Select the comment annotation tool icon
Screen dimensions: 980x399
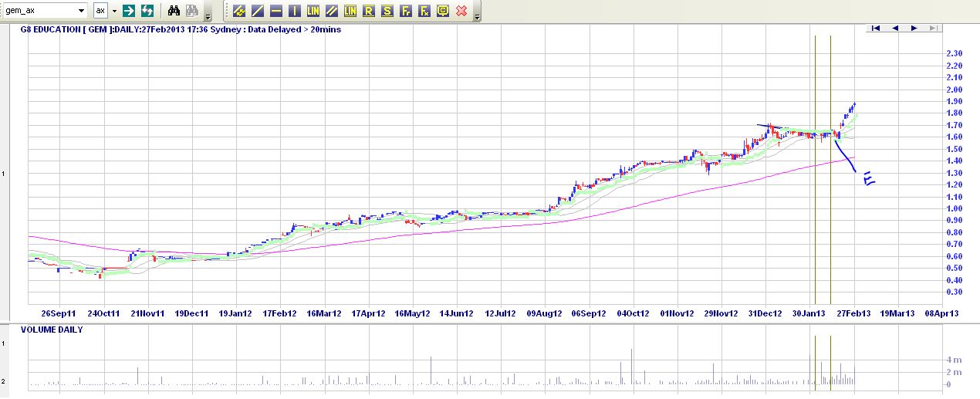443,11
